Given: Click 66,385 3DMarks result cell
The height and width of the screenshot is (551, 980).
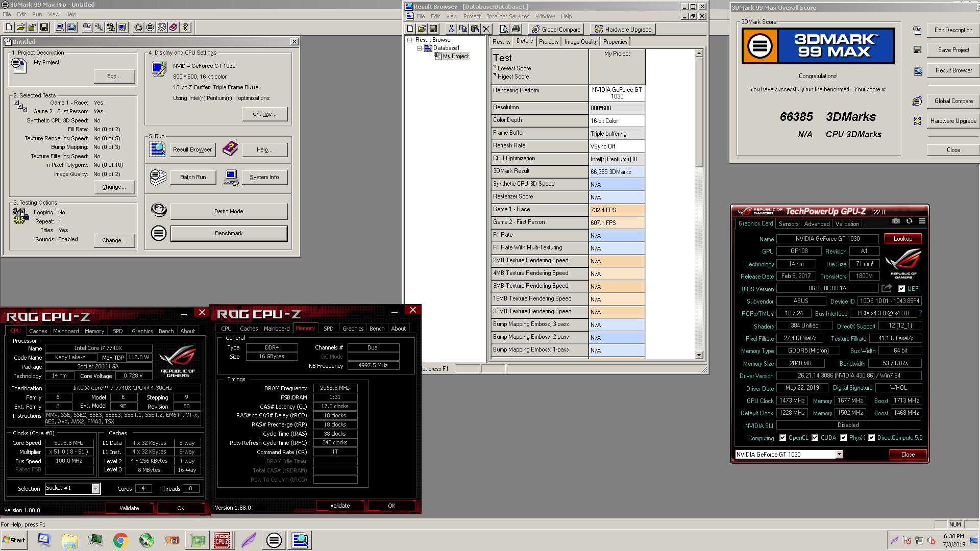Looking at the screenshot, I should 617,172.
